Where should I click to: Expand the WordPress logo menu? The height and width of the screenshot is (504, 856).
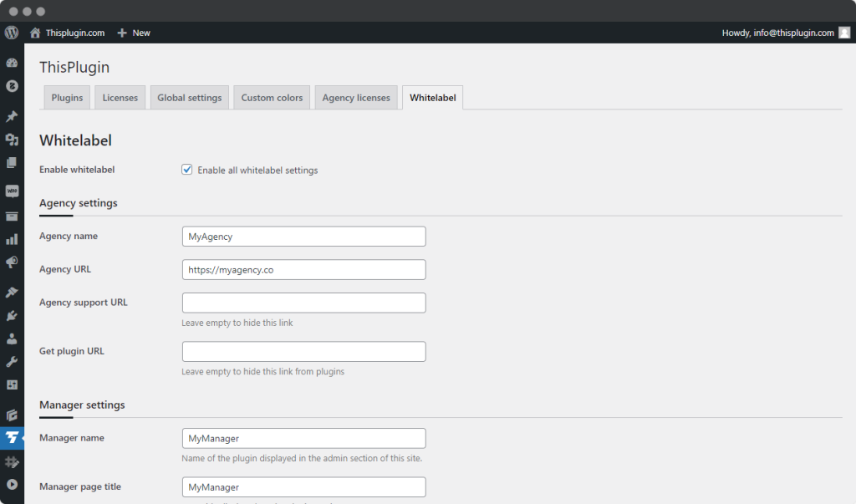pos(10,33)
